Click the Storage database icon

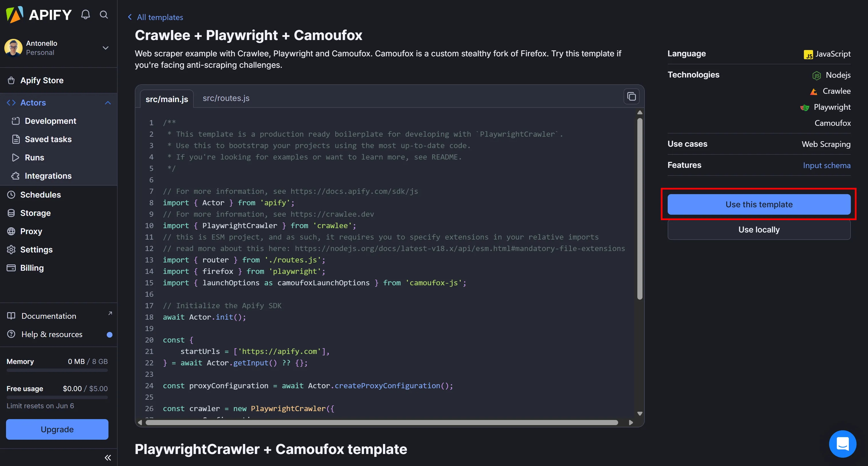(x=11, y=213)
